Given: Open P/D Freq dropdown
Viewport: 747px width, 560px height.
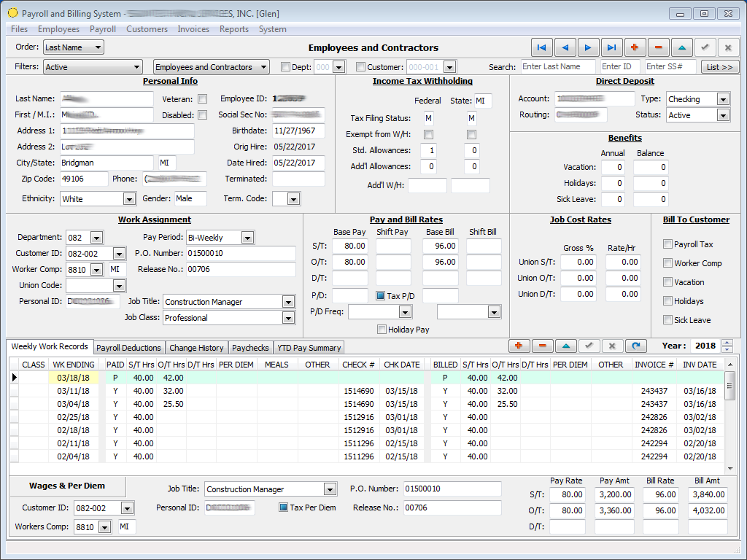Looking at the screenshot, I should (405, 312).
